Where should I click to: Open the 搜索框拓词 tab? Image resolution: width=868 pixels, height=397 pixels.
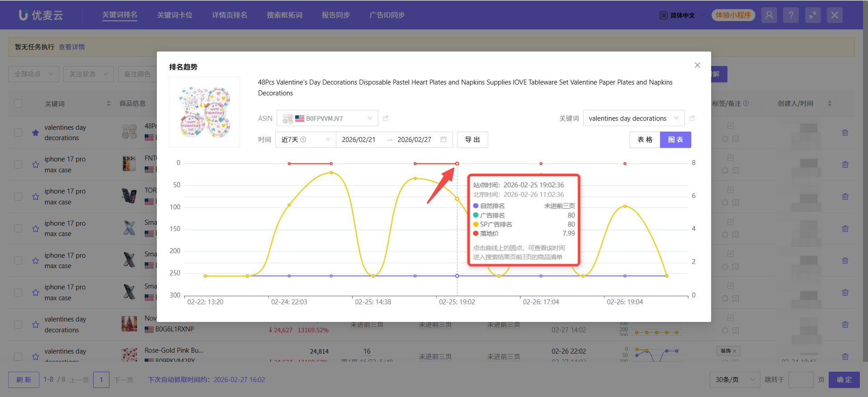point(284,15)
